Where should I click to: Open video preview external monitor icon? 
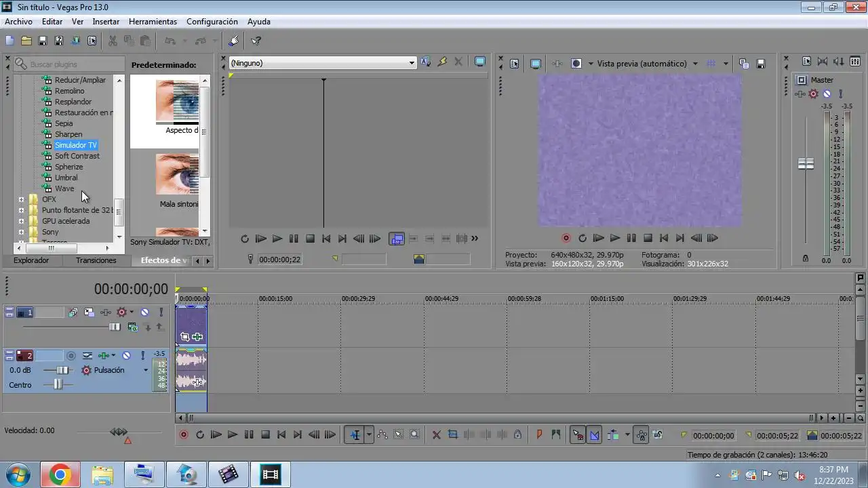pos(536,64)
